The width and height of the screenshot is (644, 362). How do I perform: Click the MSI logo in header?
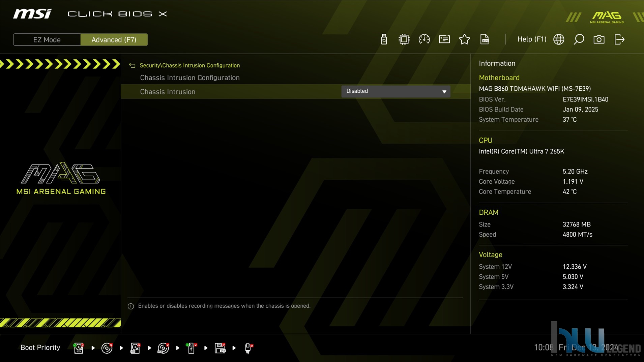32,14
